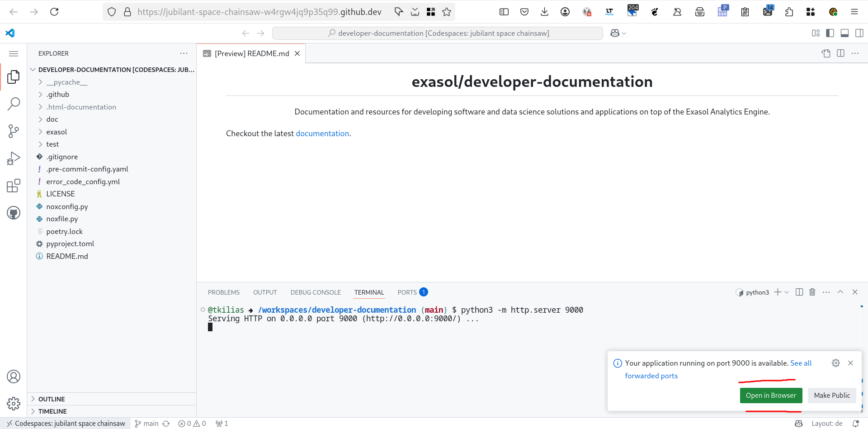The width and height of the screenshot is (868, 429).
Task: Click the command center search box
Action: pos(438,33)
